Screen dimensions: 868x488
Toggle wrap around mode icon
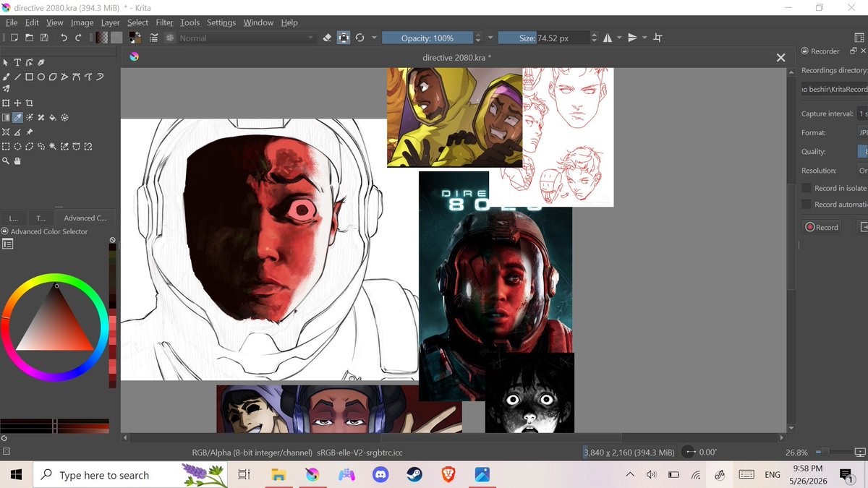658,38
